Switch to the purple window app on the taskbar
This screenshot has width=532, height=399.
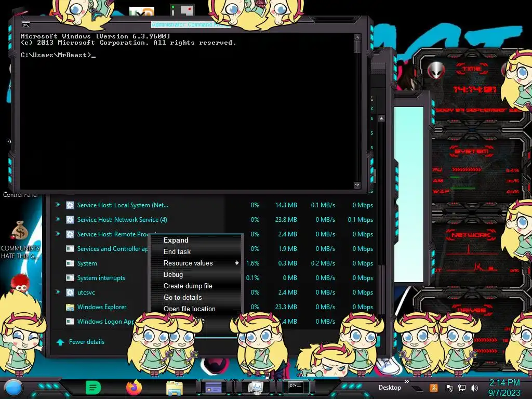[214, 388]
